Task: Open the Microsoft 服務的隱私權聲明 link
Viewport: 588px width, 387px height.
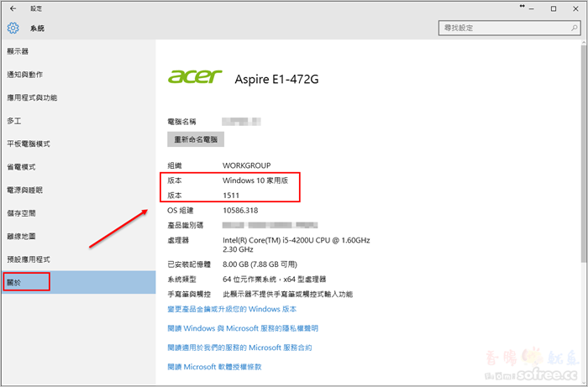Action: pos(243,328)
